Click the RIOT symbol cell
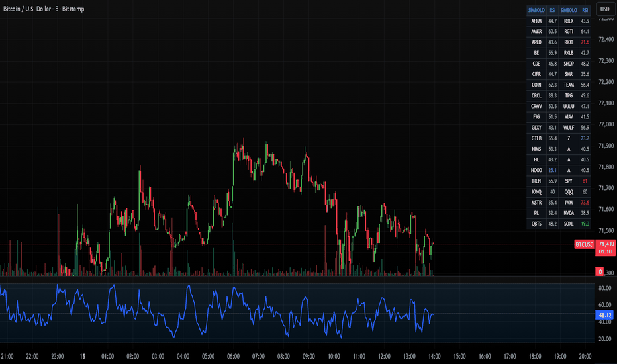This screenshot has width=617, height=364. tap(569, 42)
